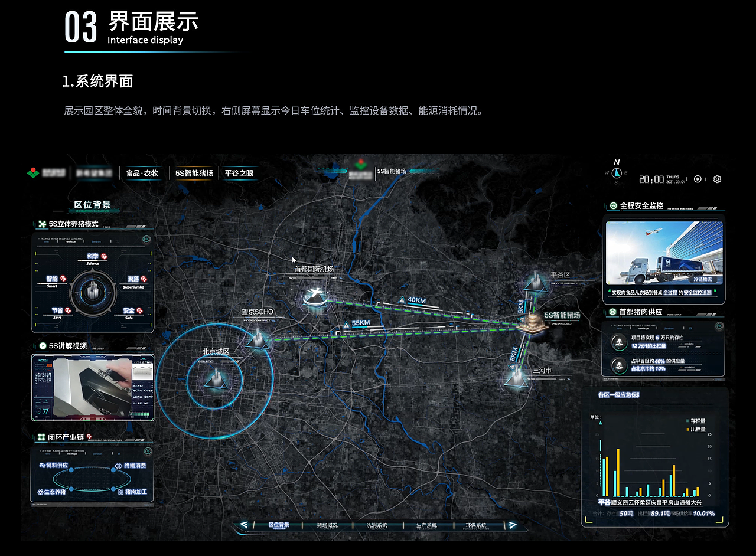Select the 节省 Save label
Viewport: 756px width, 556px height.
click(57, 313)
